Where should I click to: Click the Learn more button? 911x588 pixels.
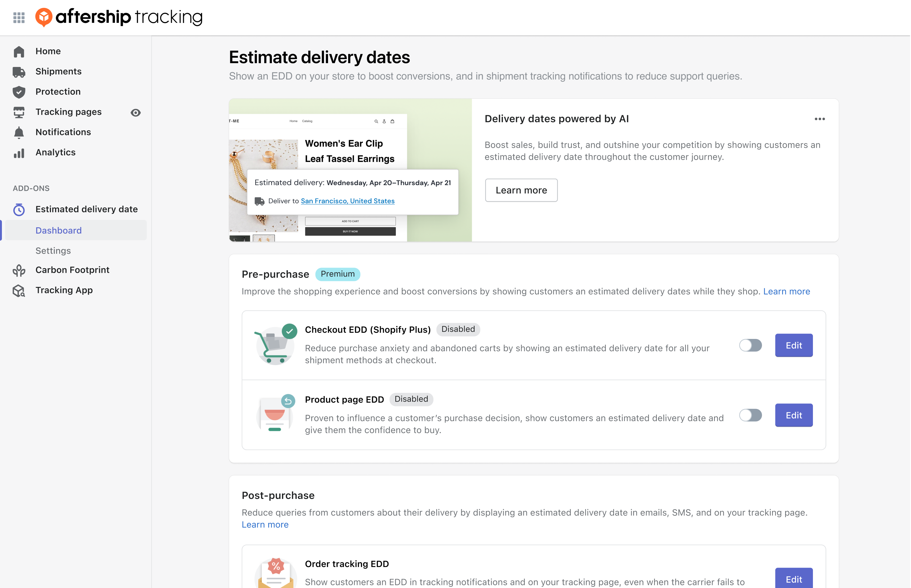(521, 190)
